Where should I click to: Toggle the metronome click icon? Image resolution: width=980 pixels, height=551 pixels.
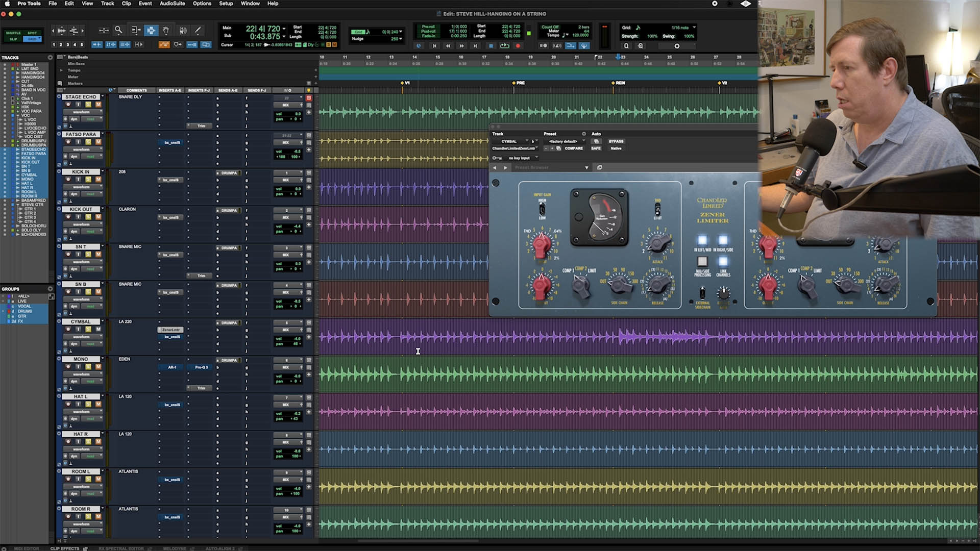(557, 46)
